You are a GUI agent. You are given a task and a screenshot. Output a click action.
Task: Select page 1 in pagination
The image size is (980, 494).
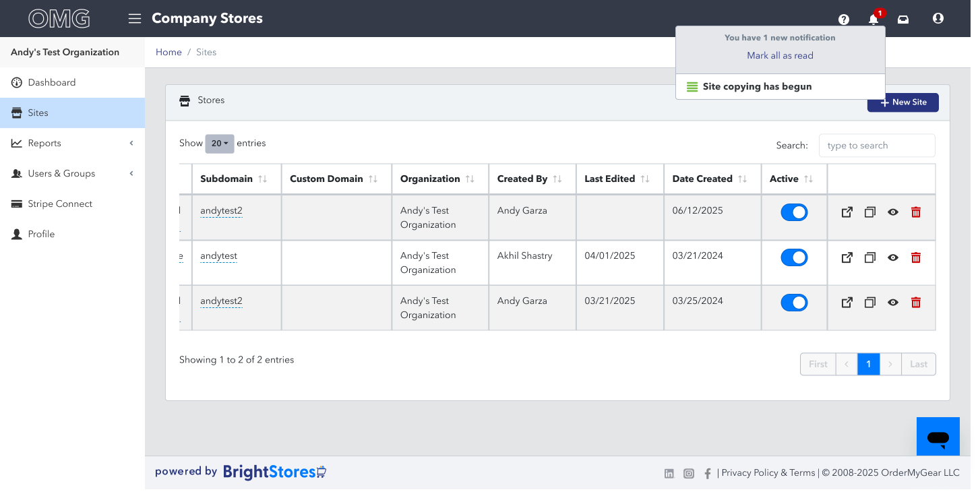point(869,364)
